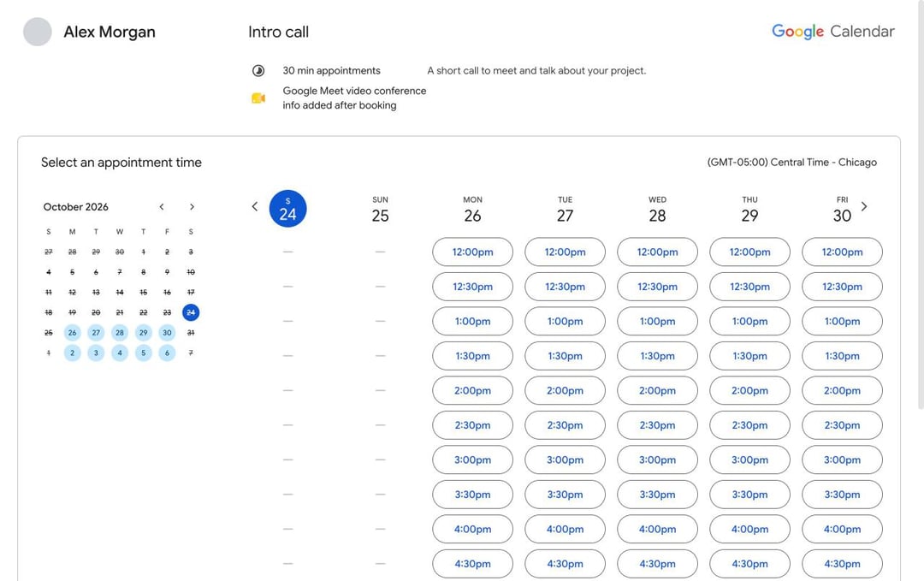Click the page vertical scrollbar

[921, 205]
